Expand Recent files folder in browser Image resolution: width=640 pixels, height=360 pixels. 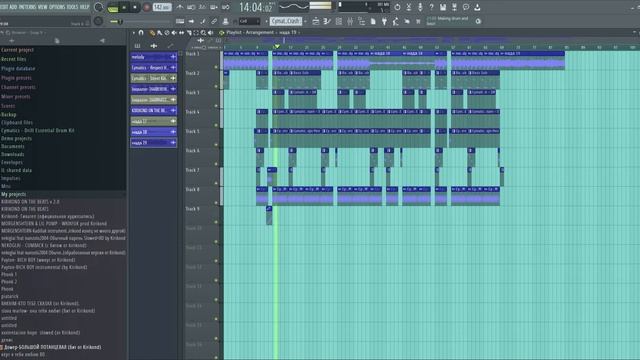tap(13, 59)
